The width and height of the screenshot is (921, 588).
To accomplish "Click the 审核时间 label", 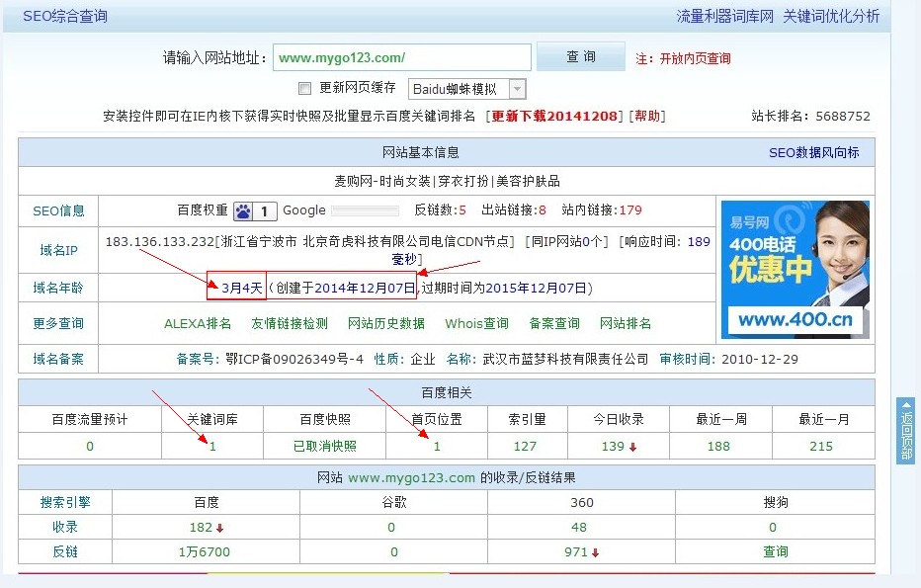I will click(687, 359).
